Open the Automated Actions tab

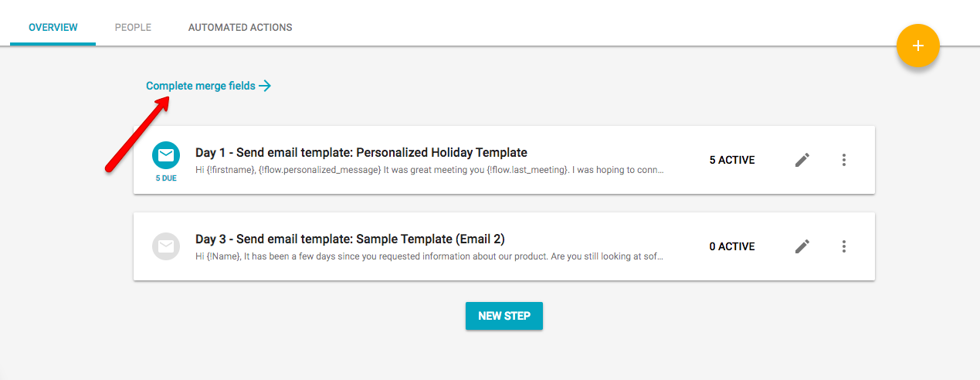click(x=240, y=27)
